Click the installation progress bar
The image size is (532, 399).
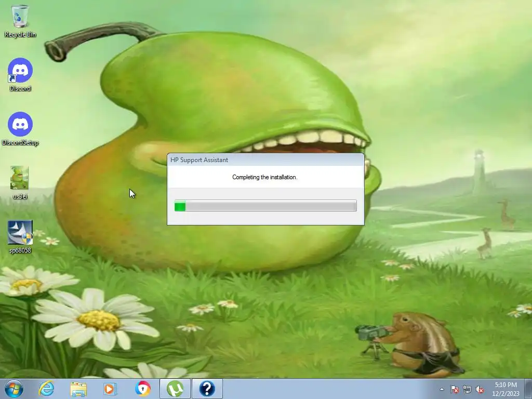tap(265, 206)
